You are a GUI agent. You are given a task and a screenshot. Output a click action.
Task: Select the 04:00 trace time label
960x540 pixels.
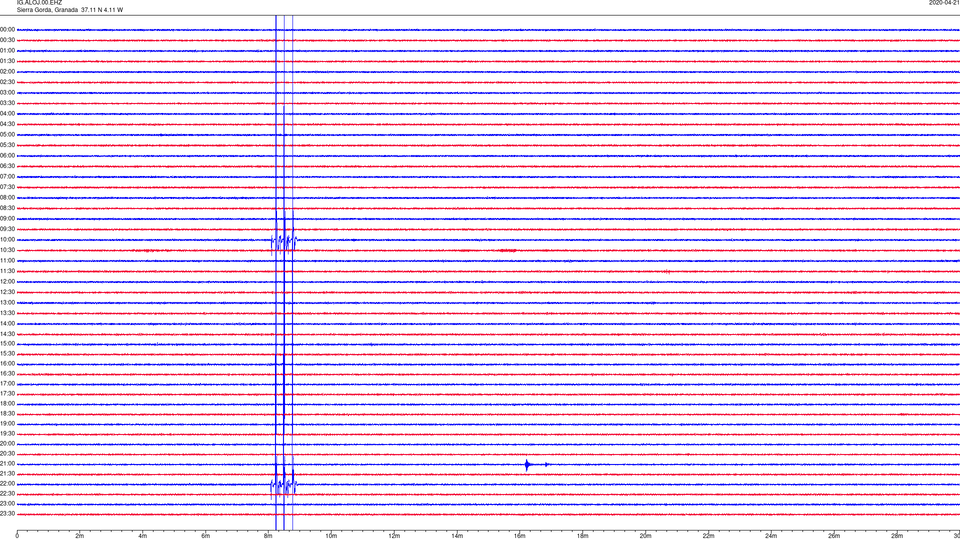point(7,114)
